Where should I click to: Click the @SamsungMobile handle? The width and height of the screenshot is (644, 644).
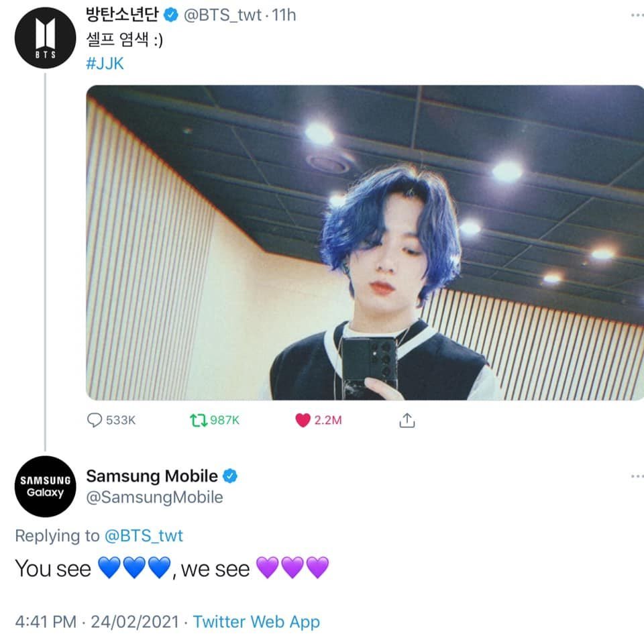[155, 497]
